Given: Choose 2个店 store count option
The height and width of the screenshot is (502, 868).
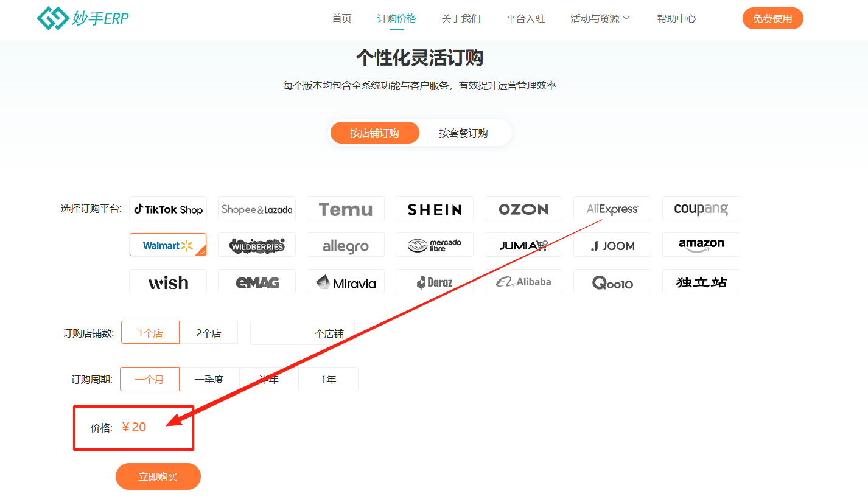Looking at the screenshot, I should pos(209,333).
